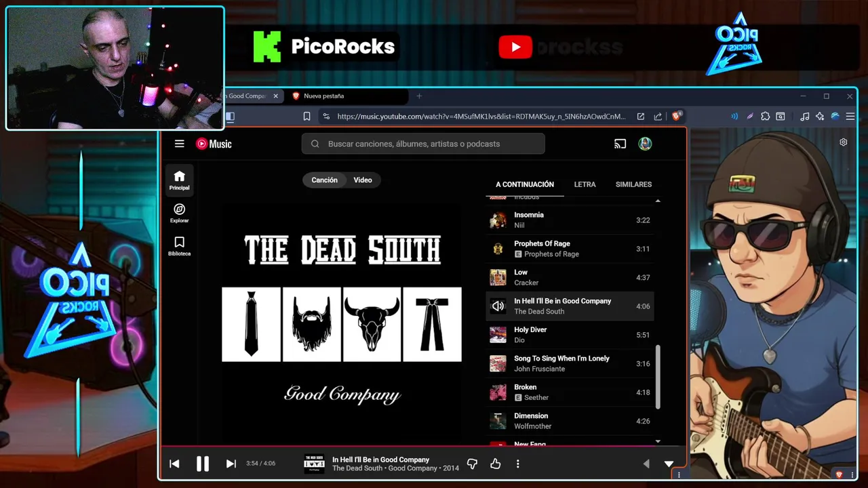The image size is (868, 488).
Task: Click the queue panel scrollbar
Action: (658, 376)
